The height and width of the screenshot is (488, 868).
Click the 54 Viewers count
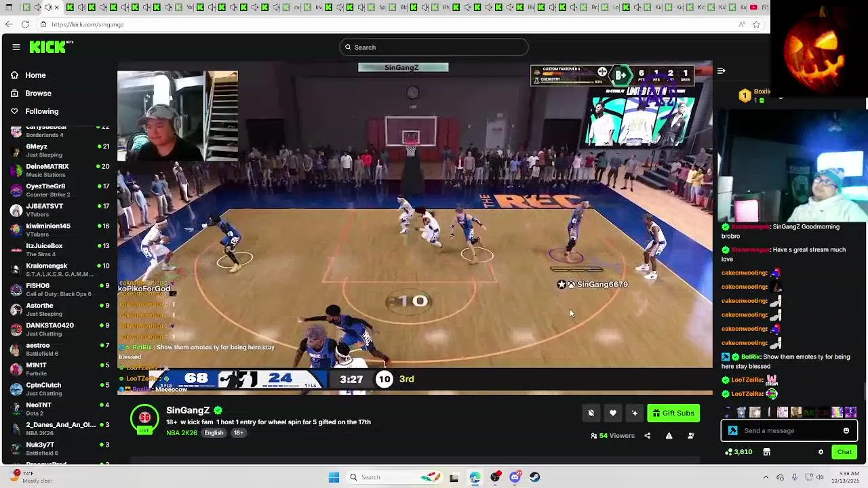tap(612, 436)
